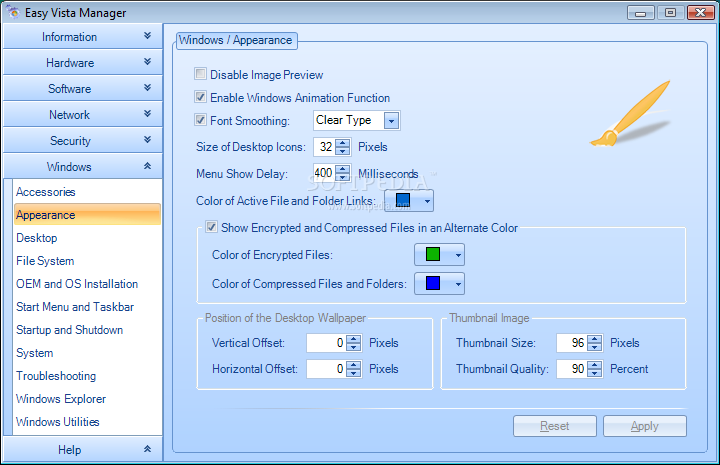The width and height of the screenshot is (720, 465).
Task: Decrease Thumbnail Size value
Action: tap(595, 347)
